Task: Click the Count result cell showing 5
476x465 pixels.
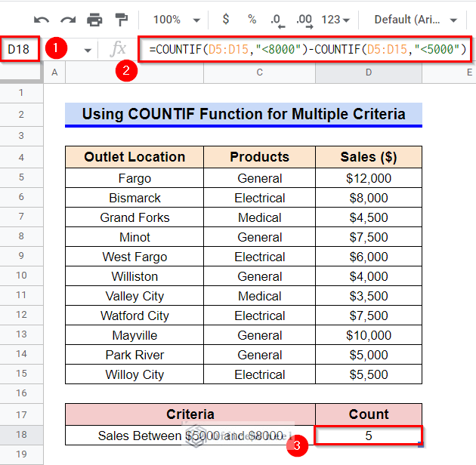Action: point(368,436)
